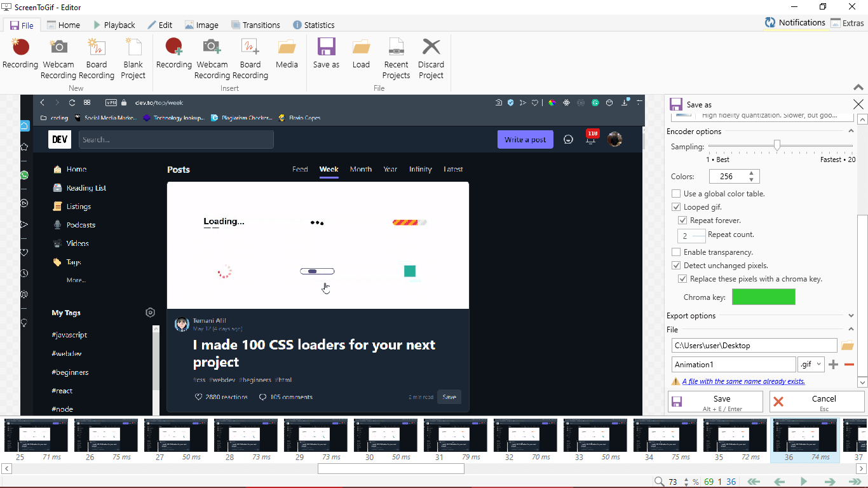Insert Media using the folder icon
The width and height of the screenshot is (868, 488).
[287, 48]
